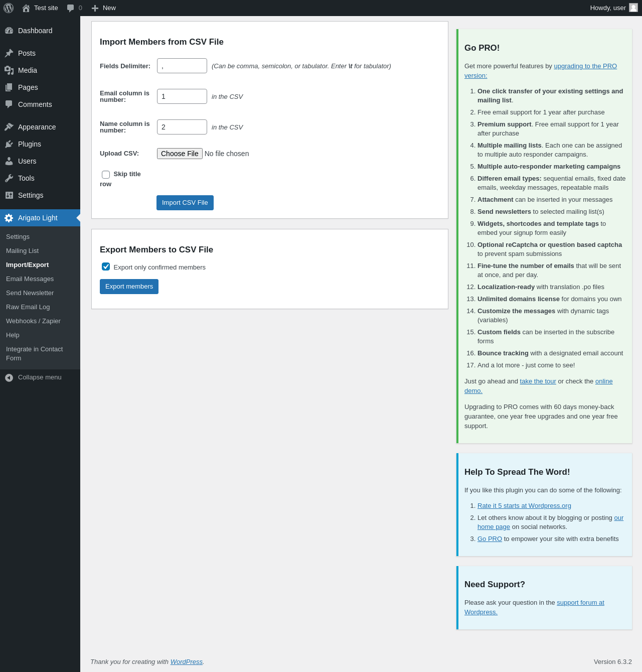Click the Tools menu label
The height and width of the screenshot is (672, 642).
(26, 178)
